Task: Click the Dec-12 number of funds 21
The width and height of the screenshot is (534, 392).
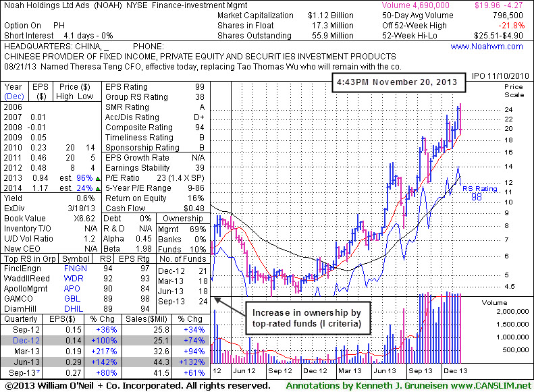Action: [x=203, y=271]
